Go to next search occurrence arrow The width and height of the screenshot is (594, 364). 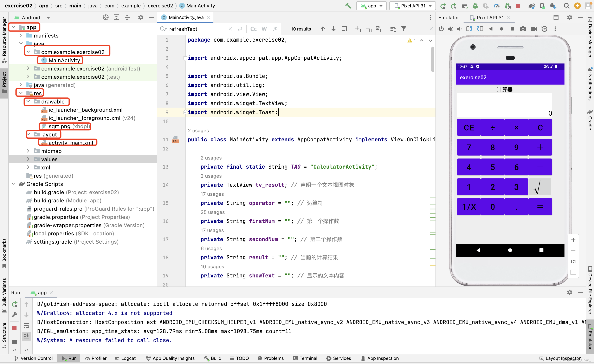tap(333, 29)
